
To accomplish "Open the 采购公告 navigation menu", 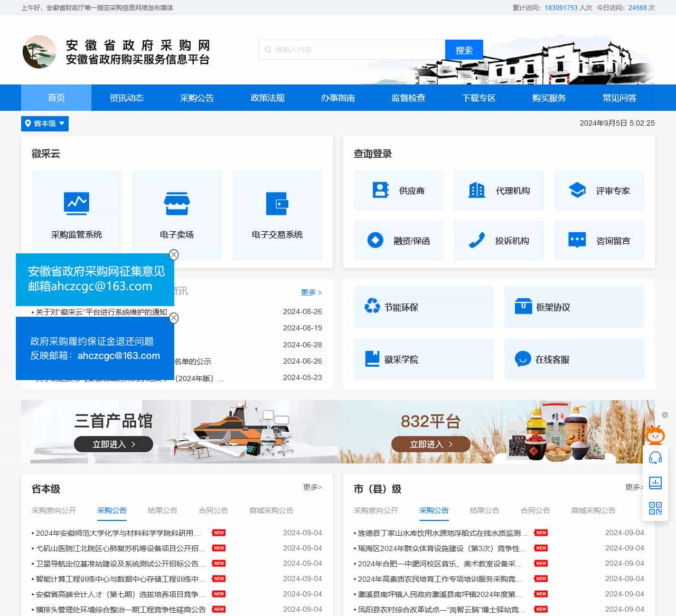I will pos(197,98).
